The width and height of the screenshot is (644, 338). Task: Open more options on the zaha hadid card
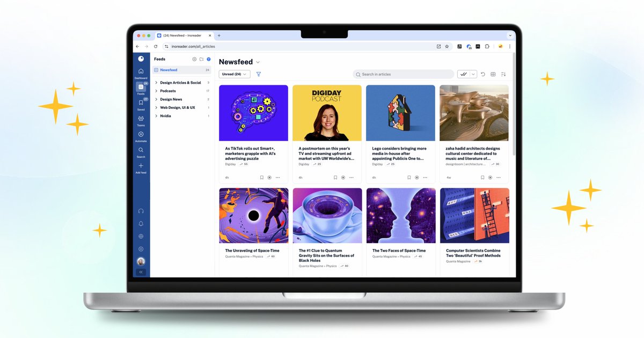point(498,177)
